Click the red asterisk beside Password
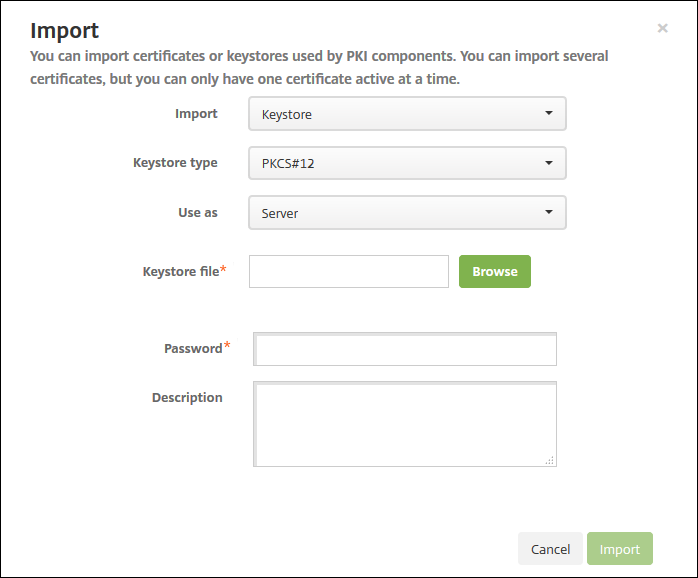Image resolution: width=698 pixels, height=578 pixels. pyautogui.click(x=227, y=346)
